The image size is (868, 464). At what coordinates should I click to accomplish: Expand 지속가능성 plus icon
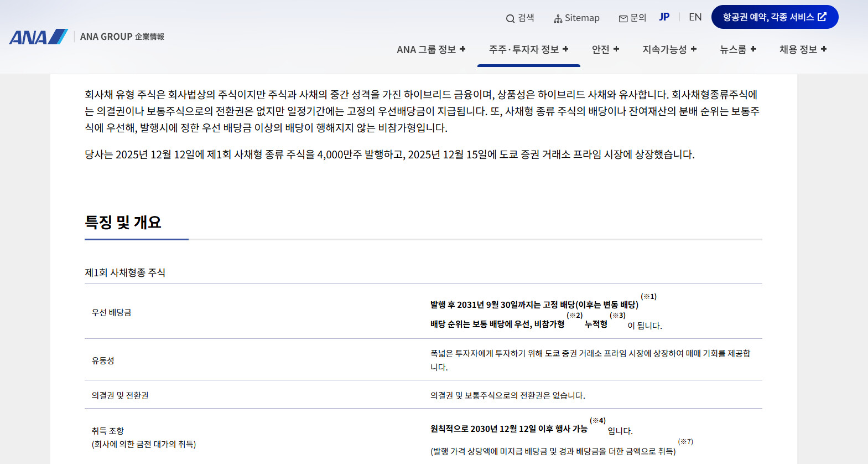pyautogui.click(x=694, y=49)
